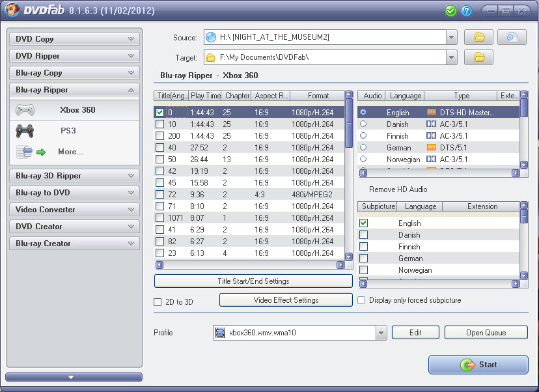The width and height of the screenshot is (539, 392).
Task: Open the blue help question mark icon
Action: click(x=467, y=11)
